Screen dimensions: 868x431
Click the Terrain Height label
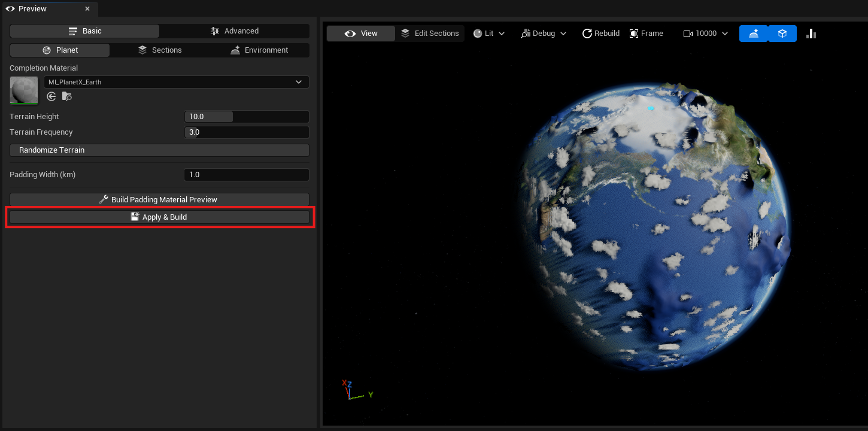click(x=34, y=117)
